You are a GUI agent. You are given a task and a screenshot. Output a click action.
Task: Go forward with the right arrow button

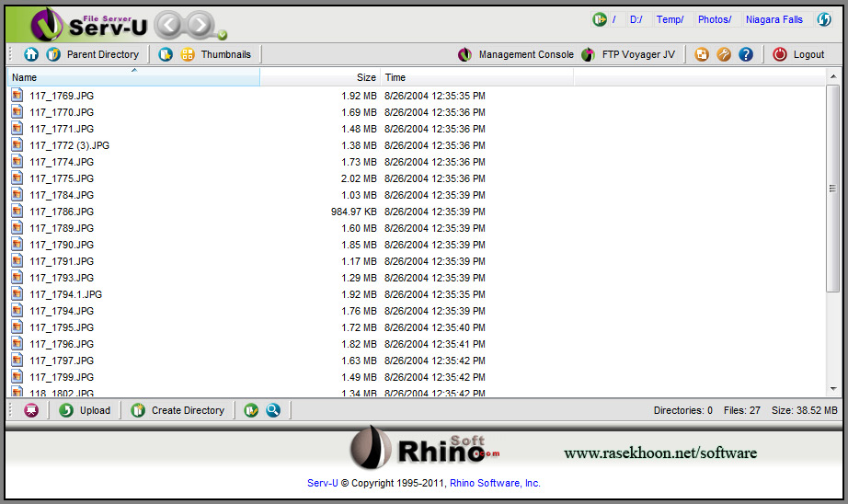point(201,25)
